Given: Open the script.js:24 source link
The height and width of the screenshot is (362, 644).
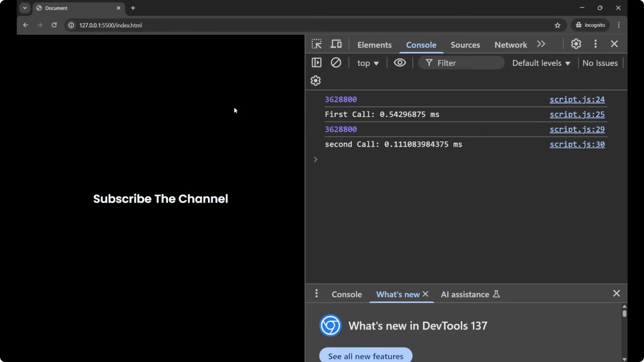Looking at the screenshot, I should (577, 100).
